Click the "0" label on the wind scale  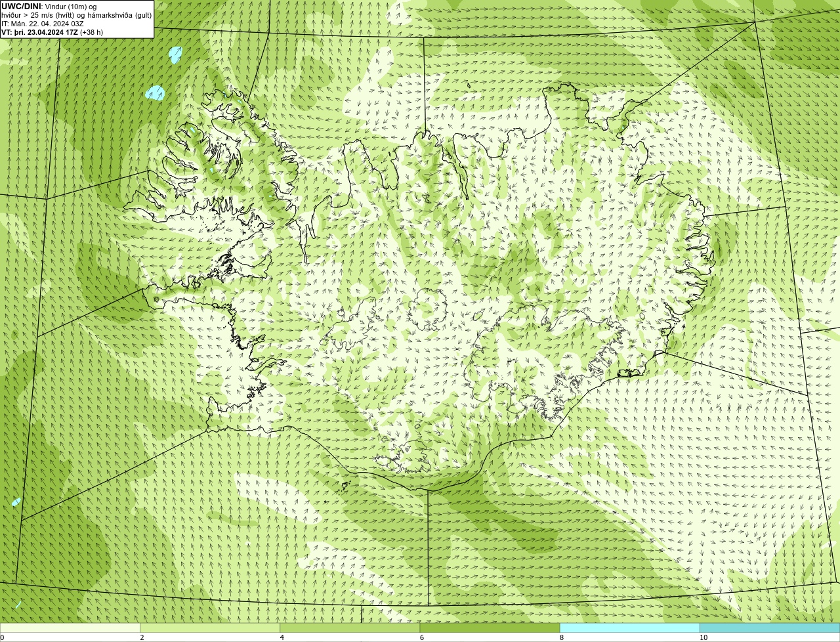click(x=2, y=637)
